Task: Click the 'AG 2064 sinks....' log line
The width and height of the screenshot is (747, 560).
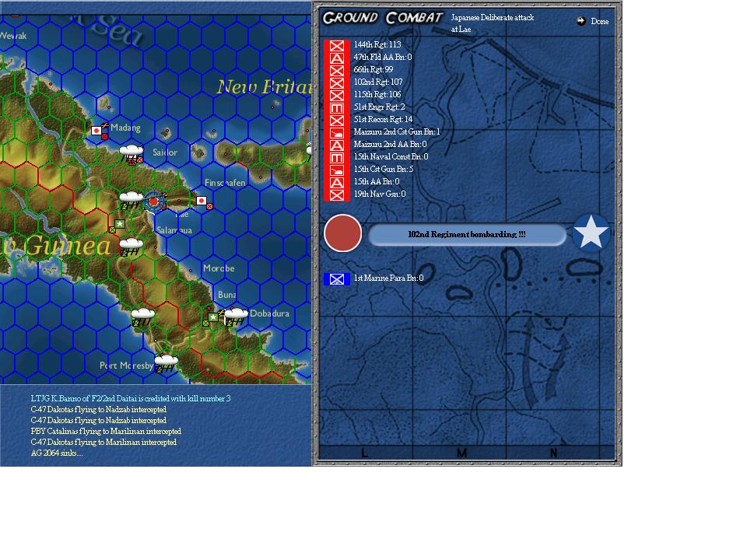Action: (57, 453)
